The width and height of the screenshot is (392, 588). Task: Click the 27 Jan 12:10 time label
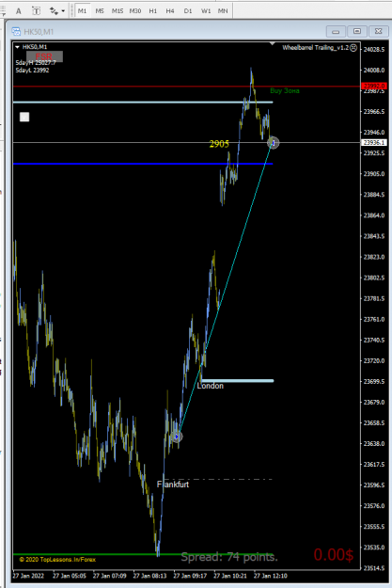click(x=271, y=576)
